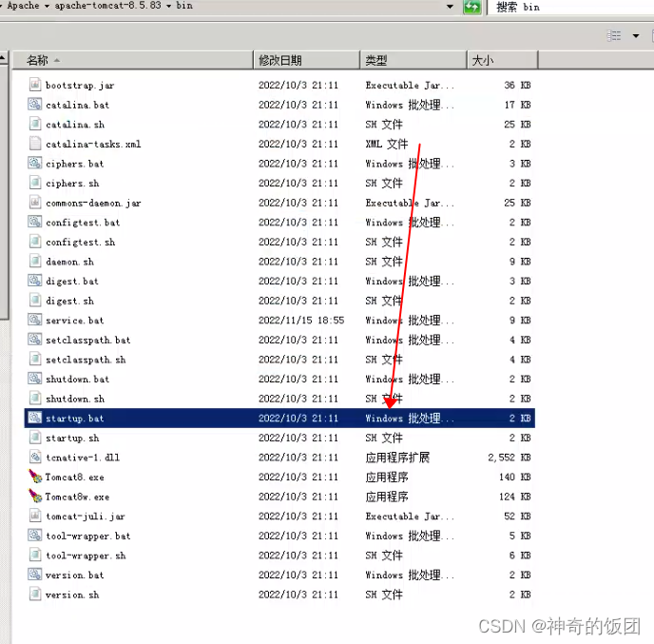Click the tool-wrapper.bat file icon
The height and width of the screenshot is (644, 654).
(35, 536)
